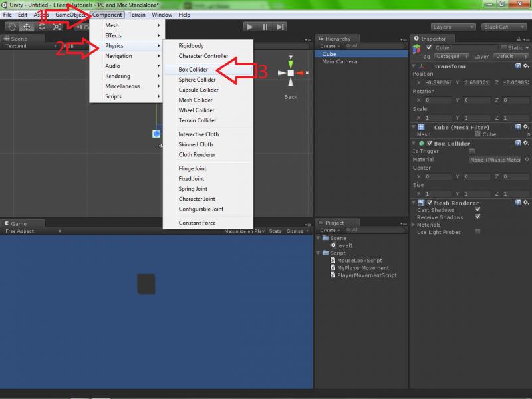Open the BlackCat layout dropdown

point(504,27)
